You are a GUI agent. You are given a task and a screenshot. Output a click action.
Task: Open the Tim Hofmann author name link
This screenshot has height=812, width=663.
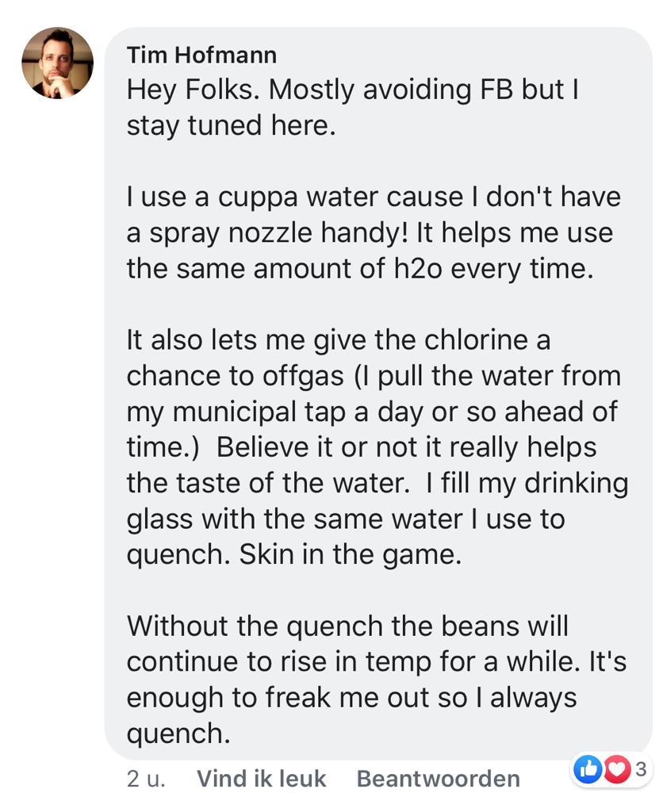(x=201, y=55)
